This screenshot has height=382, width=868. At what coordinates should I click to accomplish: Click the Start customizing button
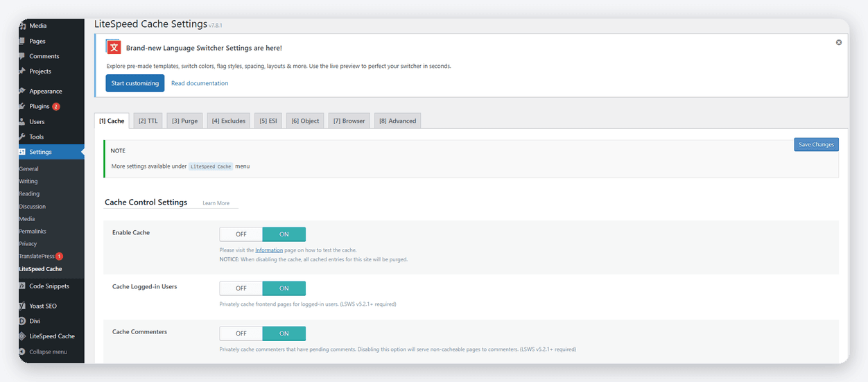point(135,83)
